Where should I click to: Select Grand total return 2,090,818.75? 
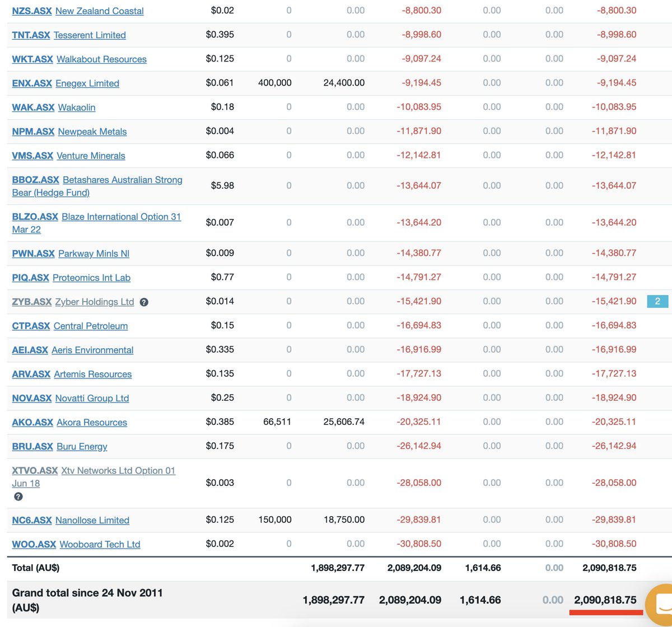tap(605, 600)
